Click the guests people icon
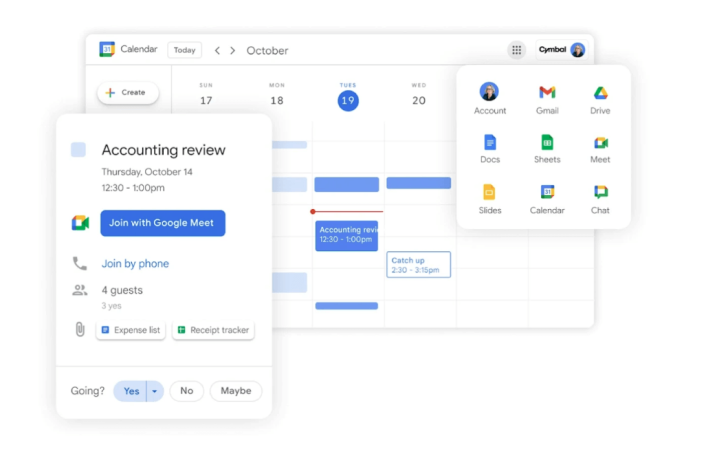728x456 pixels. point(80,290)
